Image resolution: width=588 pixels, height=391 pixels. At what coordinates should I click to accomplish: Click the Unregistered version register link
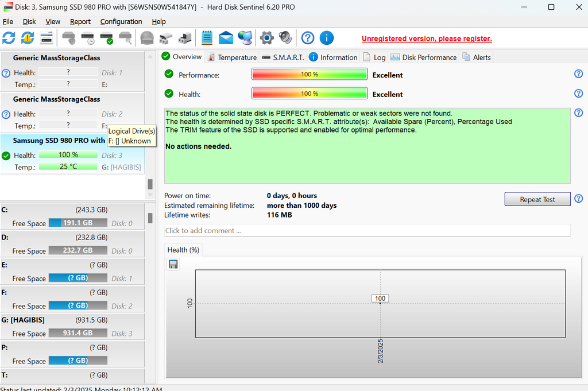[x=427, y=38]
